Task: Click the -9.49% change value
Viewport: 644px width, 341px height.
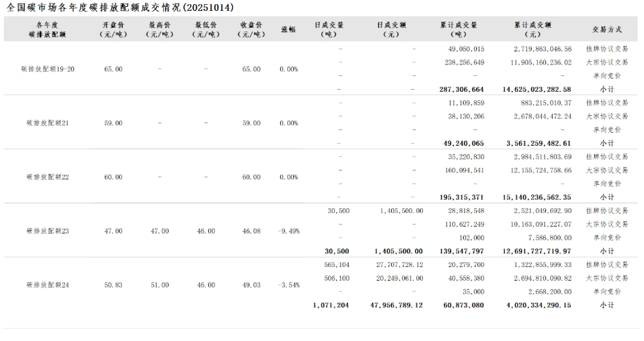Action: click(288, 231)
